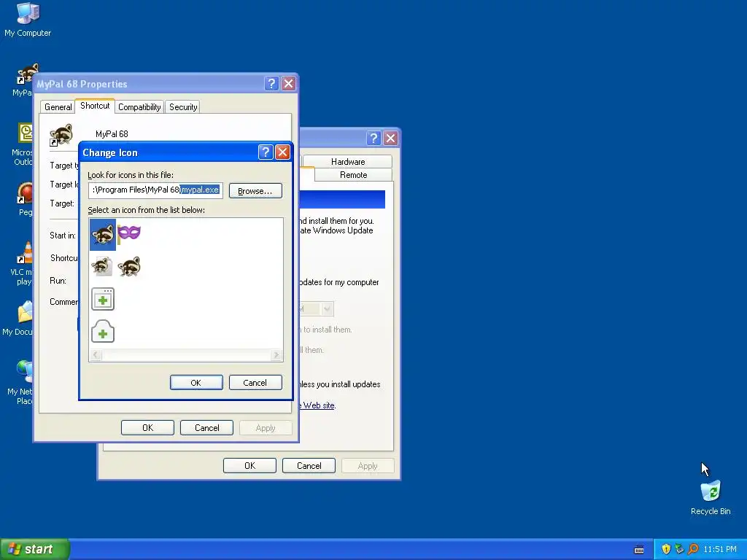Open the Start menu
The height and width of the screenshot is (560, 747).
point(34,549)
